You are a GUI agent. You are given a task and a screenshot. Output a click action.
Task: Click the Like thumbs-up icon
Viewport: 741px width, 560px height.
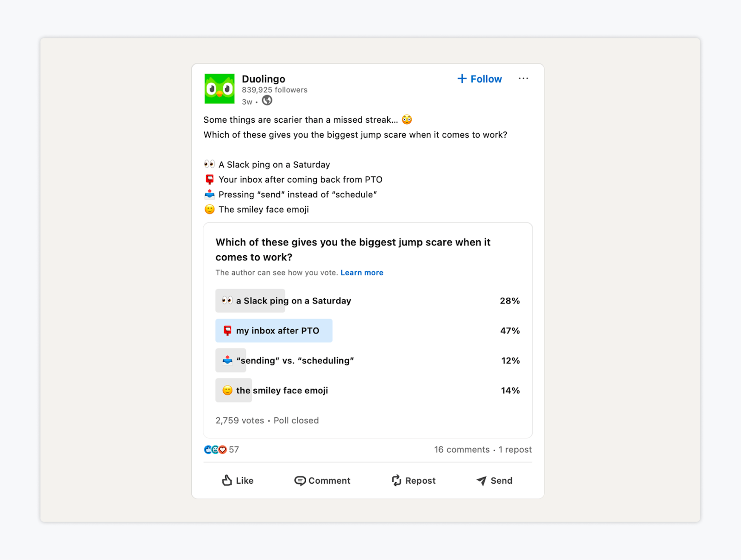(x=226, y=481)
